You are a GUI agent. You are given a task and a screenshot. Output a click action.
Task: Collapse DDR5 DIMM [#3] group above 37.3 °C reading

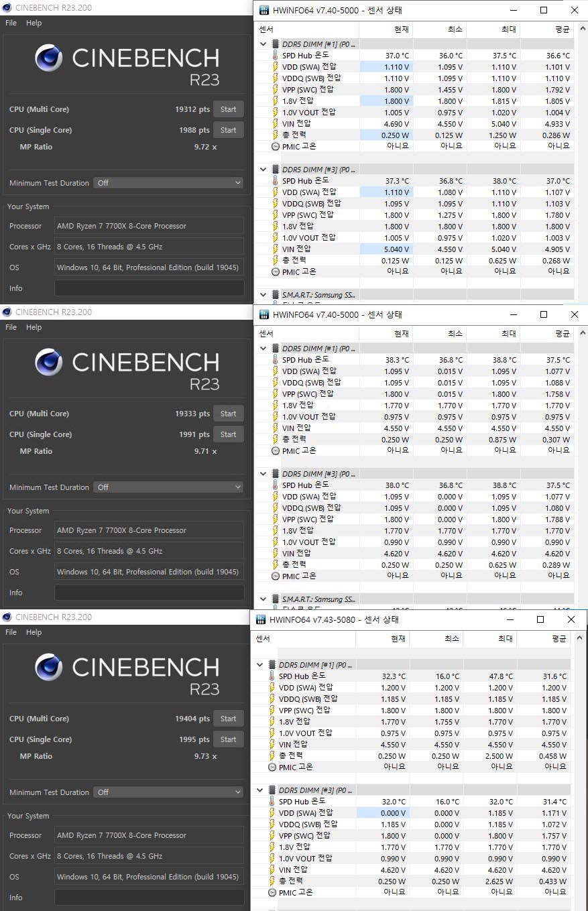tap(263, 170)
